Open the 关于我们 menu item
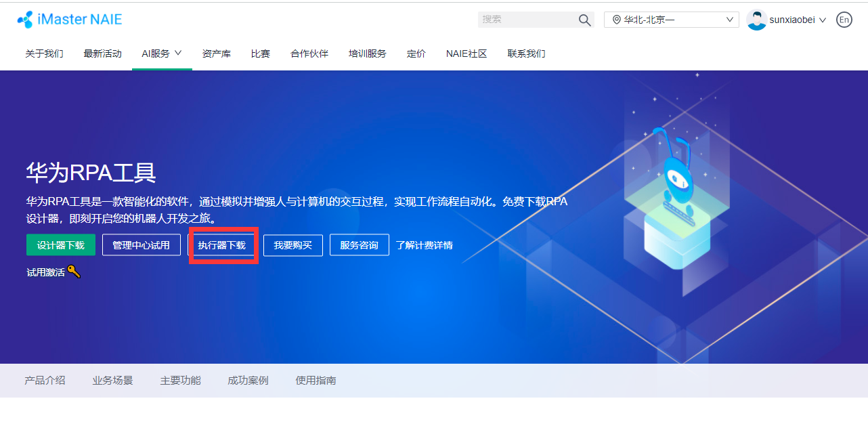The image size is (868, 426). click(x=44, y=54)
